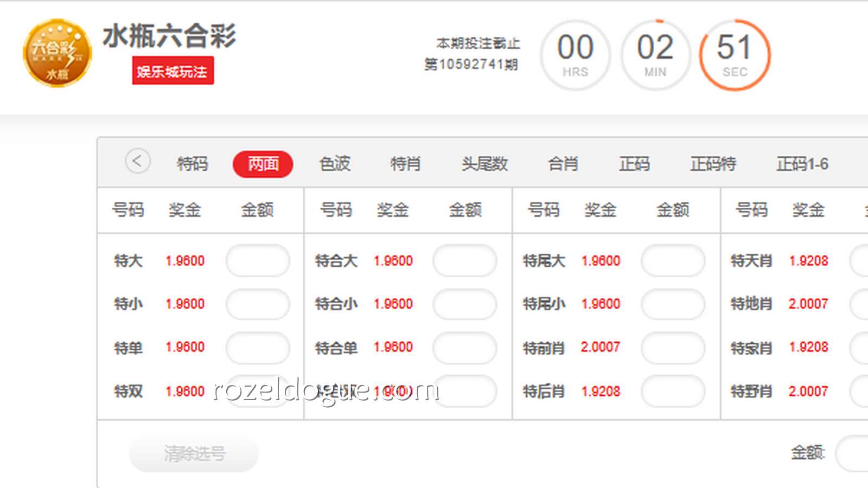Focus the amount field for 特尾大
868x488 pixels.
pyautogui.click(x=673, y=261)
